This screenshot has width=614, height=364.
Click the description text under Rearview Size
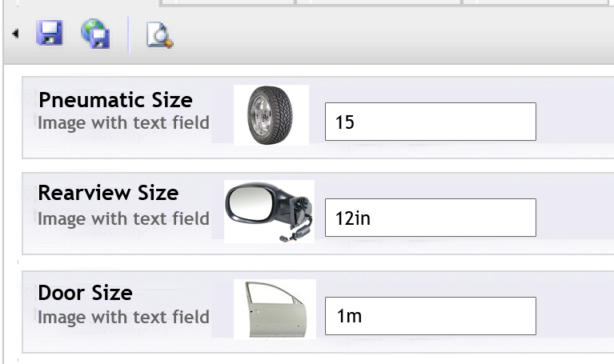pos(123,218)
